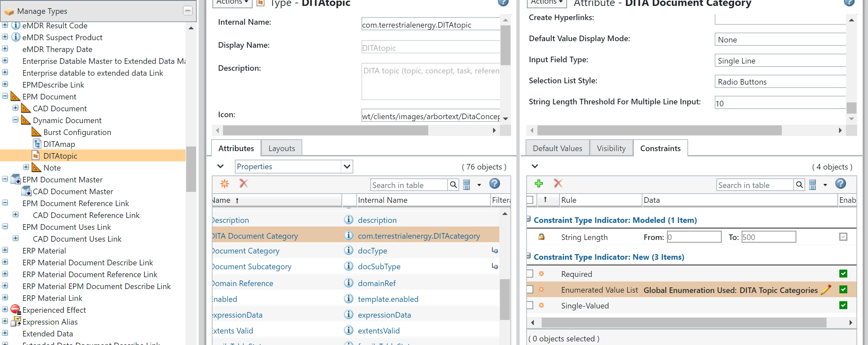
Task: Click the Manage Types package icon
Action: click(9, 12)
